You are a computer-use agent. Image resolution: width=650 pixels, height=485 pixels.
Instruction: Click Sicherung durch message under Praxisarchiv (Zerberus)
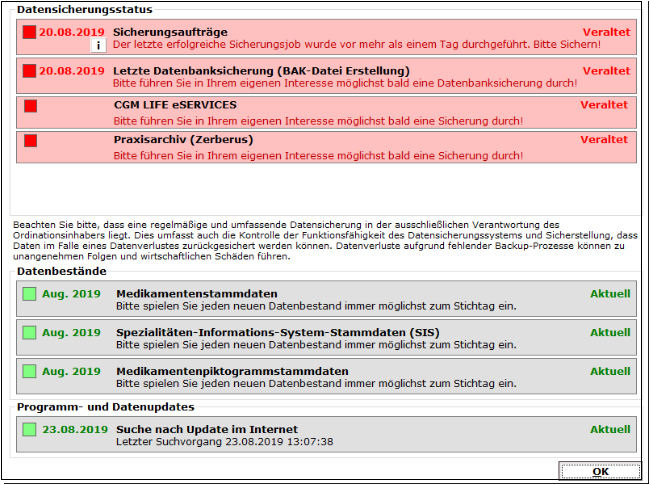[x=318, y=156]
